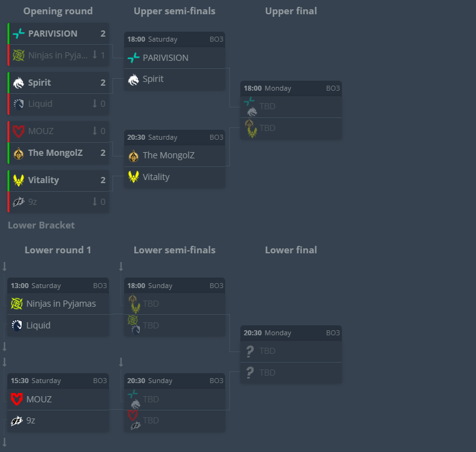Click the Ninjas in Pyjamas logo in Lower round 1
This screenshot has height=452, width=476.
tap(17, 304)
